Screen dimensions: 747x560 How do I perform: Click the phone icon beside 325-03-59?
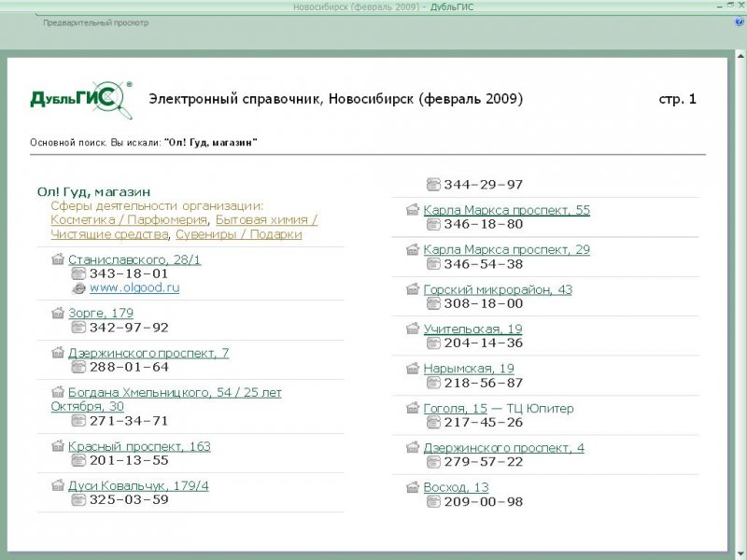pyautogui.click(x=78, y=500)
